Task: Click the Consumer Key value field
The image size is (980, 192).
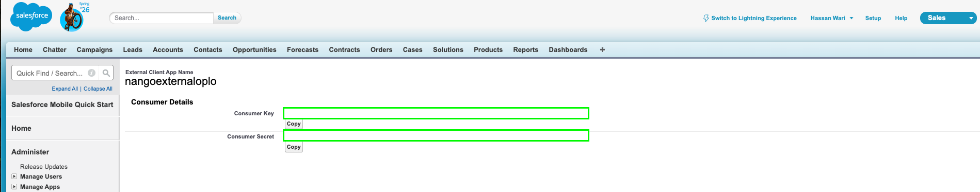Action: click(x=436, y=113)
